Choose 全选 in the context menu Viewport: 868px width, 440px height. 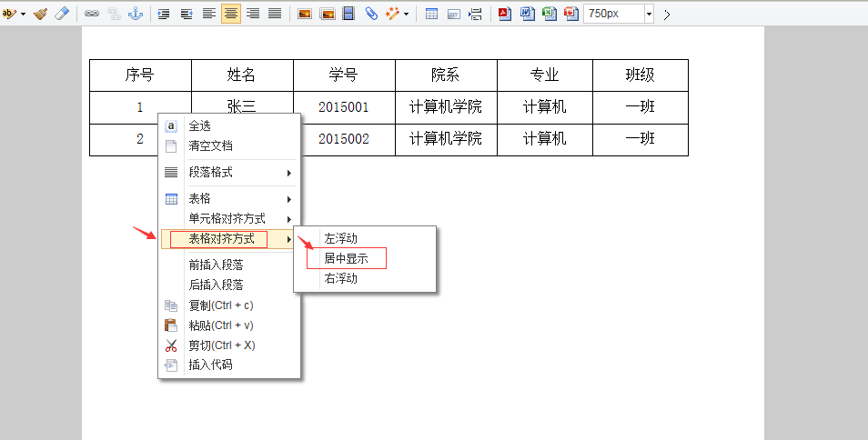[x=199, y=126]
